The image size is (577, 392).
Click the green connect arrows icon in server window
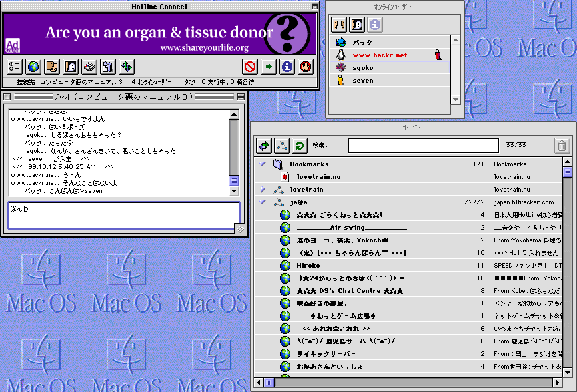[x=264, y=146]
